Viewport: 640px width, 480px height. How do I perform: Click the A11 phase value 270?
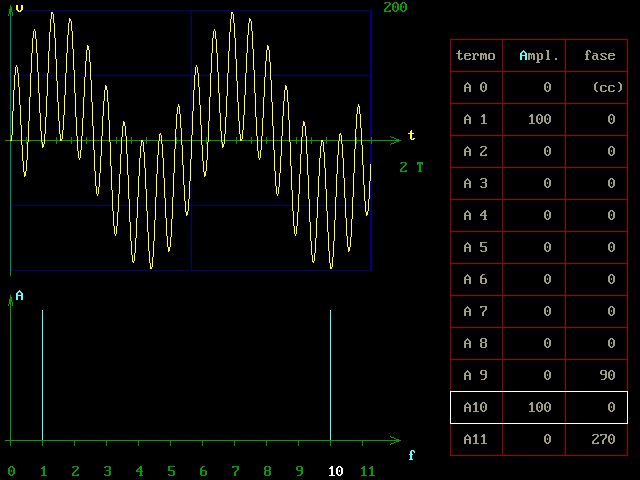coord(603,440)
